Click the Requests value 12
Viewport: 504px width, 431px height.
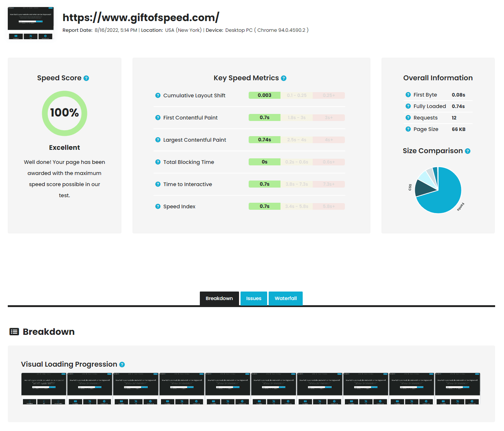tap(454, 118)
